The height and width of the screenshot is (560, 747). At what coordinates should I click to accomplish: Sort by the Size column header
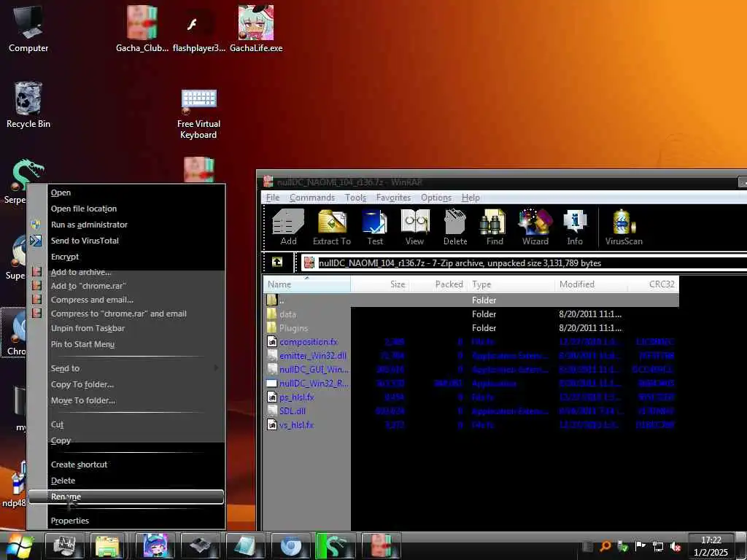click(380, 284)
